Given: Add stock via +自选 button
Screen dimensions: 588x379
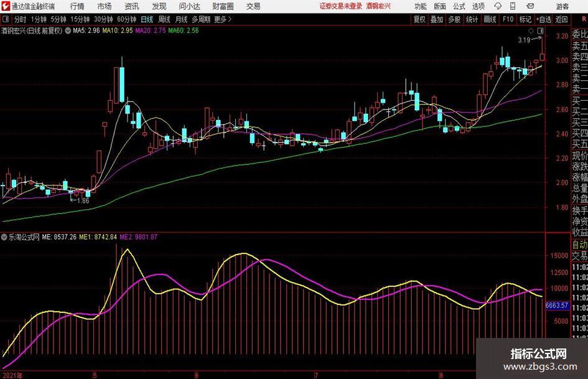Looking at the screenshot, I should (543, 19).
